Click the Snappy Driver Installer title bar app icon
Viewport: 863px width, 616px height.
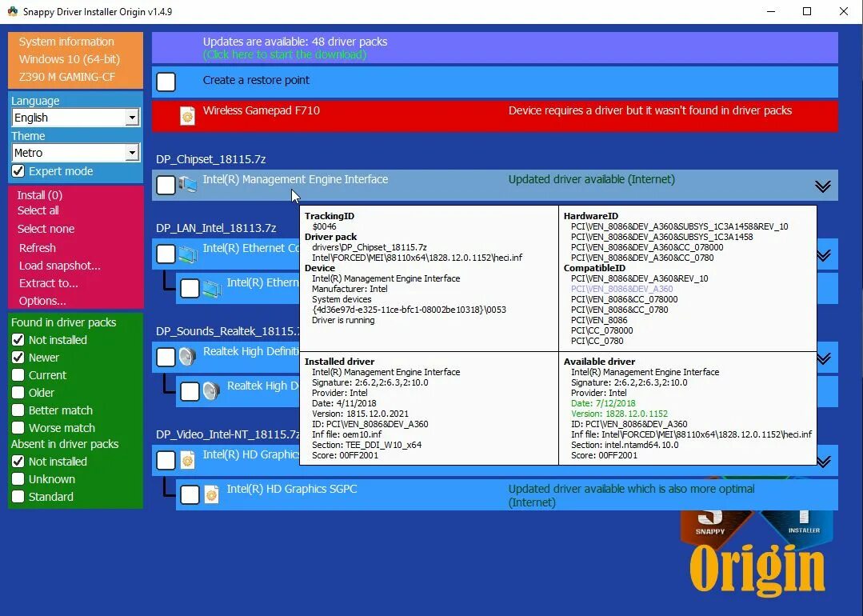(x=12, y=11)
